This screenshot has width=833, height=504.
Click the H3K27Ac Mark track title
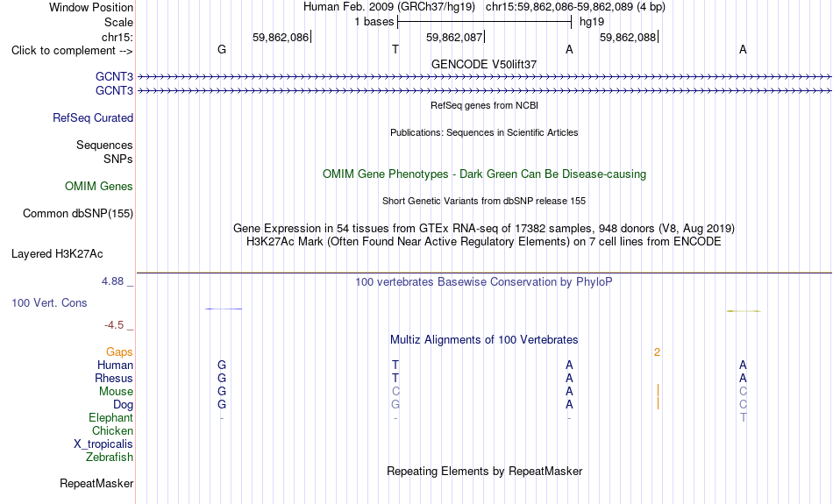(484, 242)
